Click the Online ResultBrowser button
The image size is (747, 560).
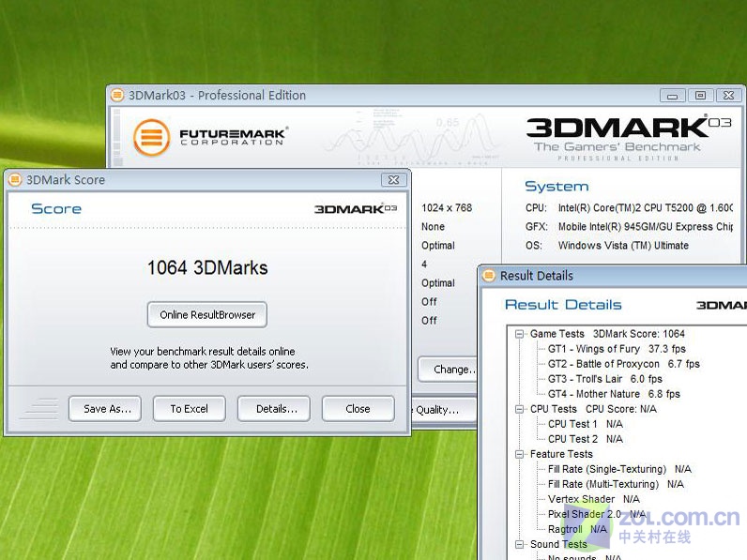206,315
